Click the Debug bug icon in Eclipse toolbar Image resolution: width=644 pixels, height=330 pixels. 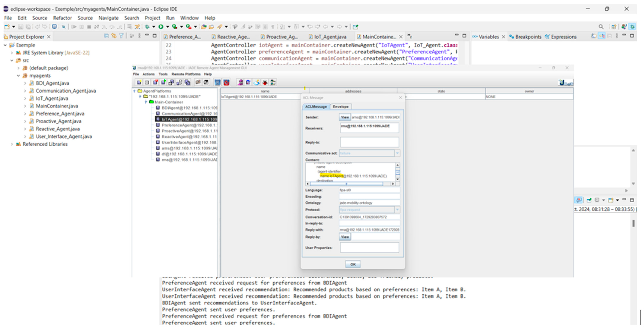point(147,27)
